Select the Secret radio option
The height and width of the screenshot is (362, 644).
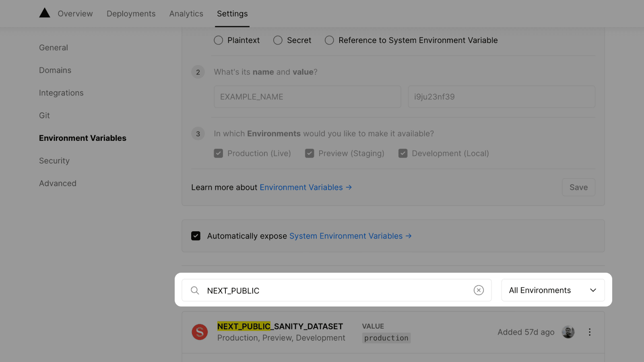[x=278, y=40]
